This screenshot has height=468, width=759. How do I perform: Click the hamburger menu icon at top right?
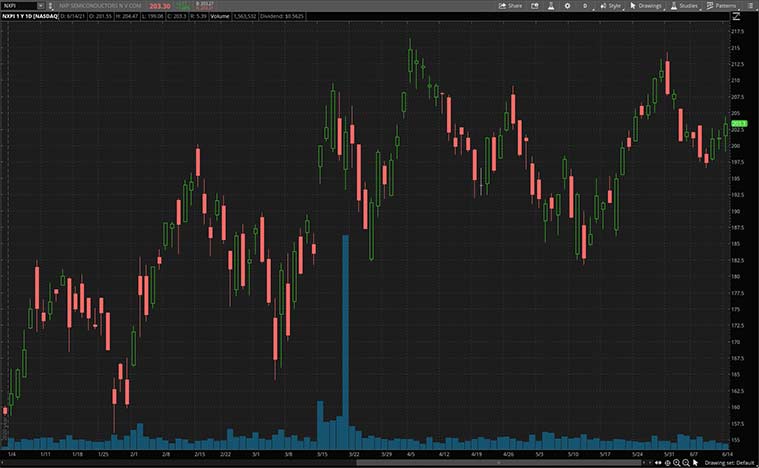[x=752, y=5]
